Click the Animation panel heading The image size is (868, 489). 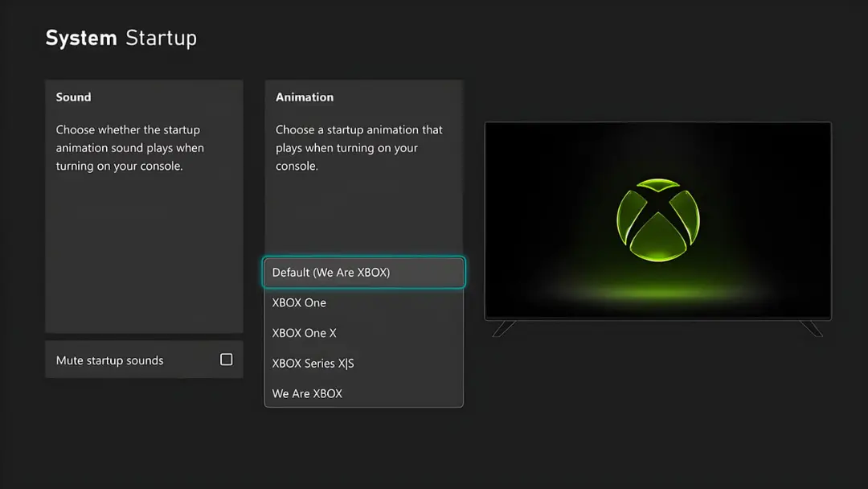pyautogui.click(x=305, y=97)
